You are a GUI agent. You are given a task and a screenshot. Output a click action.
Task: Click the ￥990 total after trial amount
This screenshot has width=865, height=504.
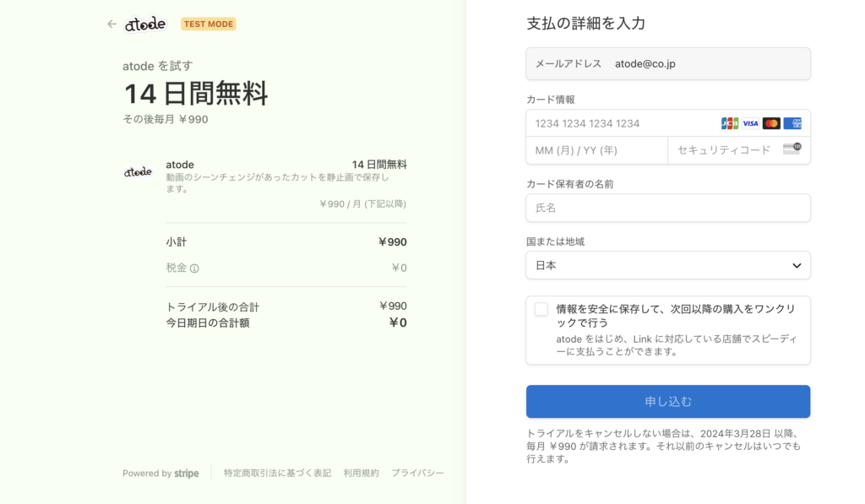click(x=393, y=306)
